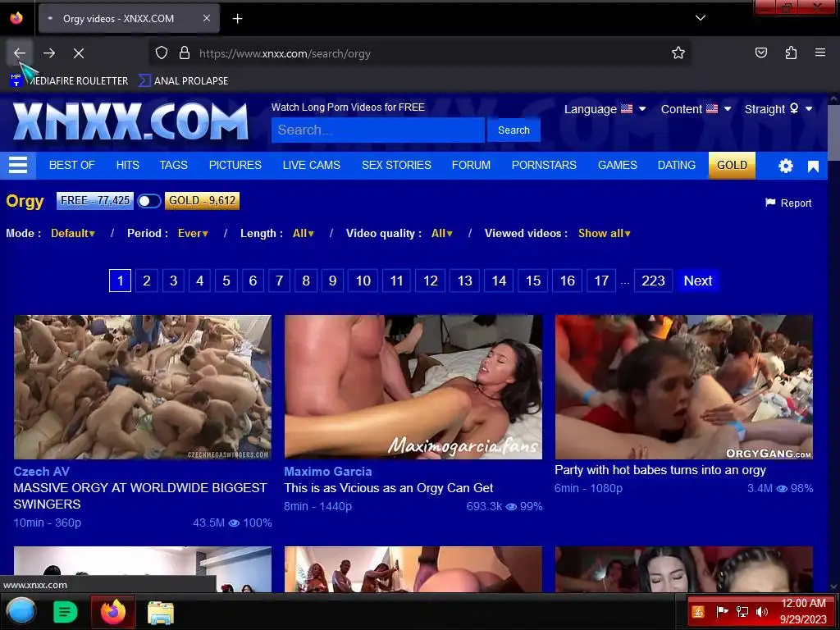Toggle the FREE / GOLD switch
Screen dimensions: 840x630
(x=149, y=201)
